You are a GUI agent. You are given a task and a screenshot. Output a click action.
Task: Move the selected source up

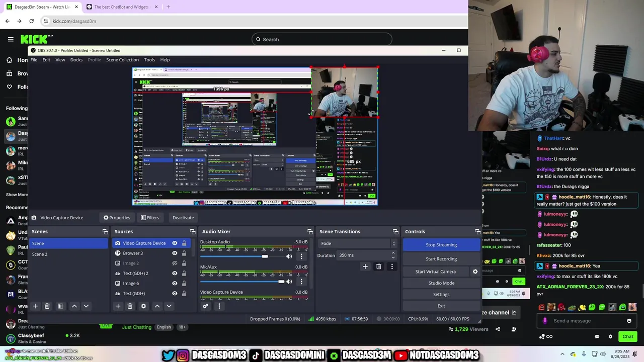point(157,306)
